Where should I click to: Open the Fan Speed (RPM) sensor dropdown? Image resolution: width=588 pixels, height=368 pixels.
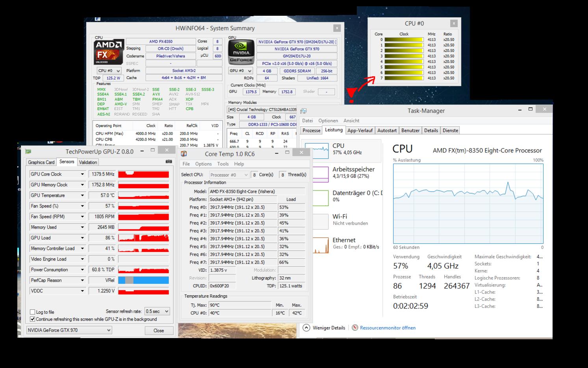(x=82, y=217)
